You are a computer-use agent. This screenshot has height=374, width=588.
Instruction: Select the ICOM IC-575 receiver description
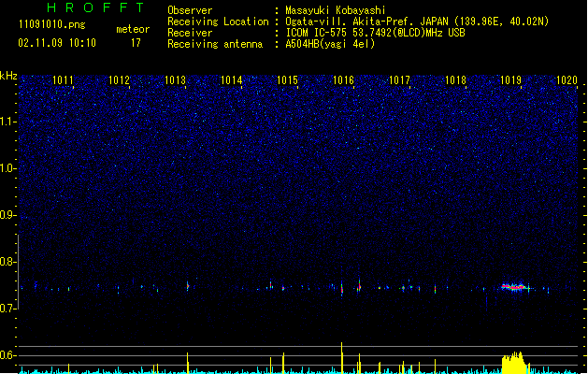click(x=376, y=33)
